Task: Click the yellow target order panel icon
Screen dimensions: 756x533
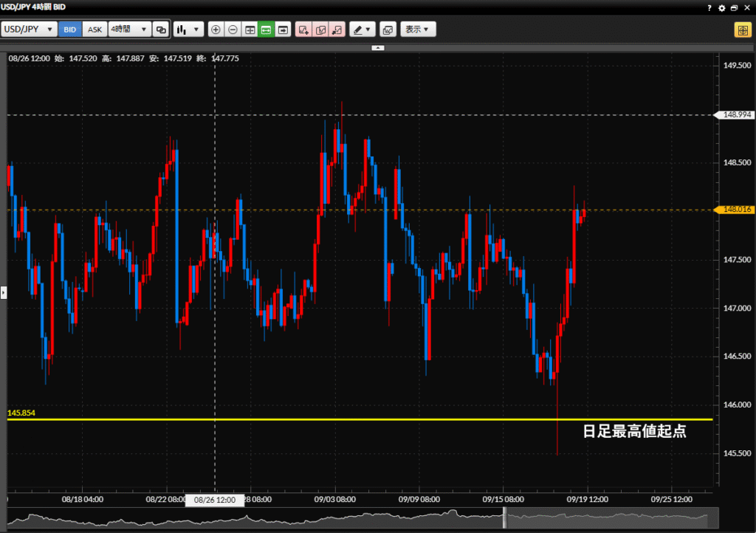Action: tap(743, 30)
